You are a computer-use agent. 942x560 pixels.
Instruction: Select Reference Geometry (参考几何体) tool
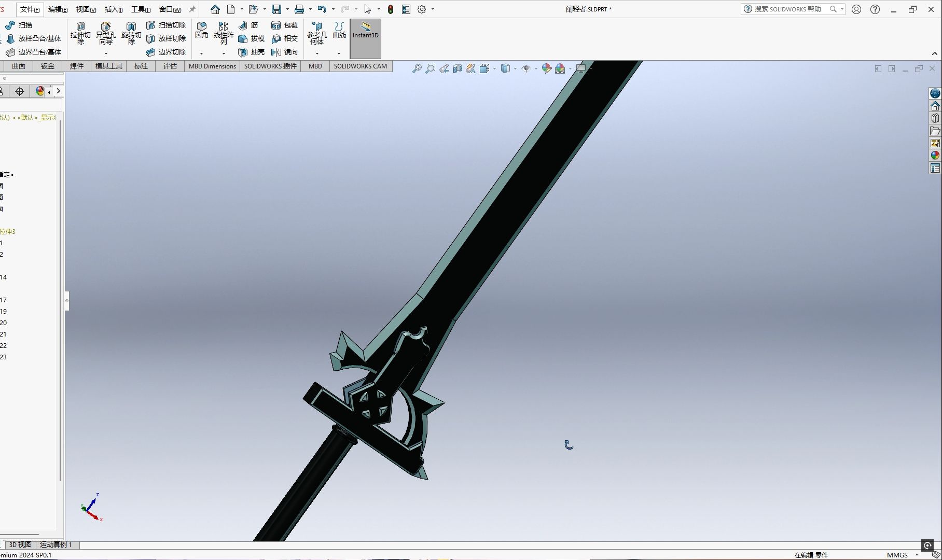[x=317, y=33]
